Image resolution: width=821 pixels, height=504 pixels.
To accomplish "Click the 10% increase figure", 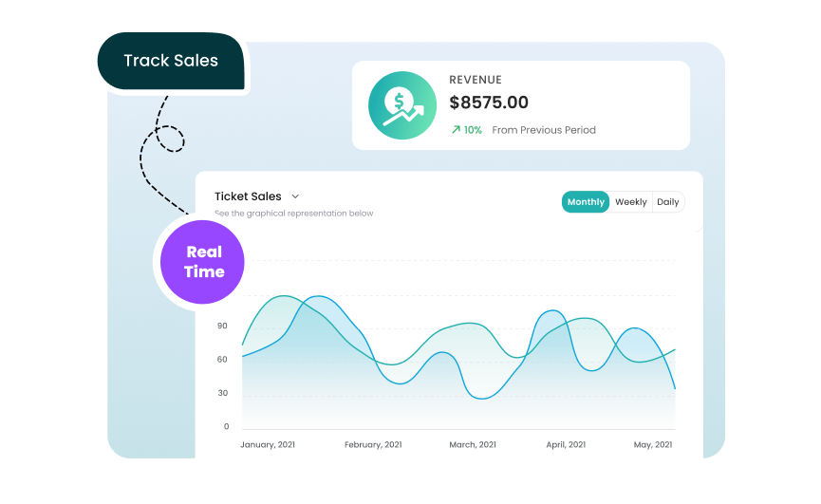I will pos(473,130).
